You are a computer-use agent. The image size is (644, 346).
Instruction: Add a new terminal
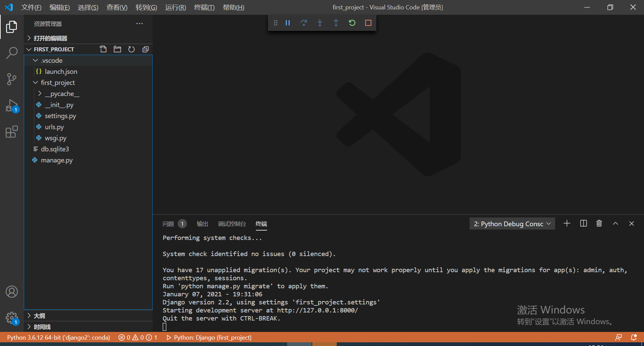[567, 224]
